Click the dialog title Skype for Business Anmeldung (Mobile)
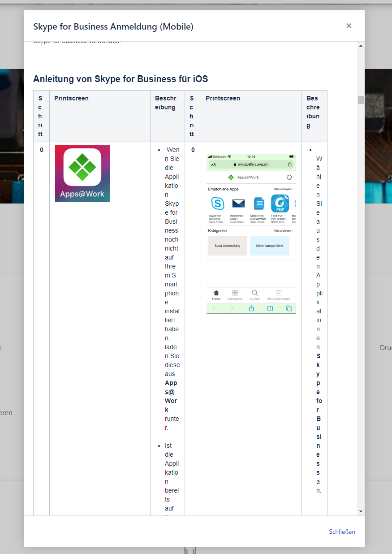The width and height of the screenshot is (392, 554). (x=113, y=26)
